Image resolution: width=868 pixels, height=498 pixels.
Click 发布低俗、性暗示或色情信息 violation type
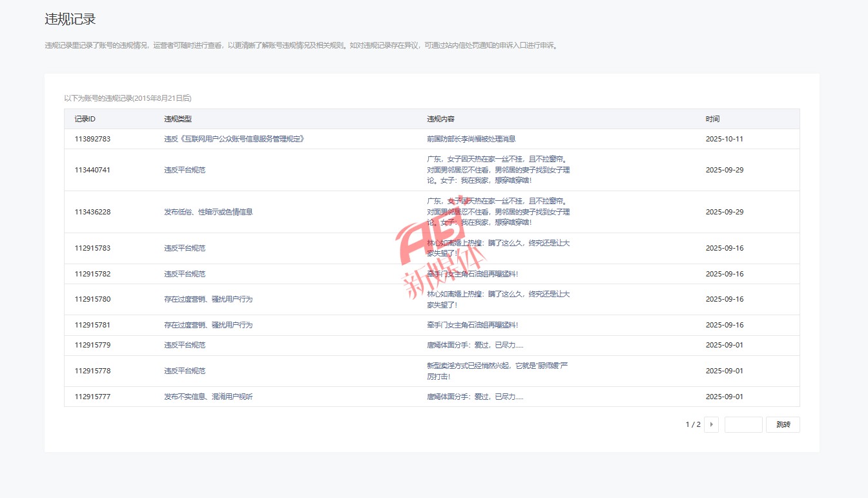pyautogui.click(x=208, y=212)
